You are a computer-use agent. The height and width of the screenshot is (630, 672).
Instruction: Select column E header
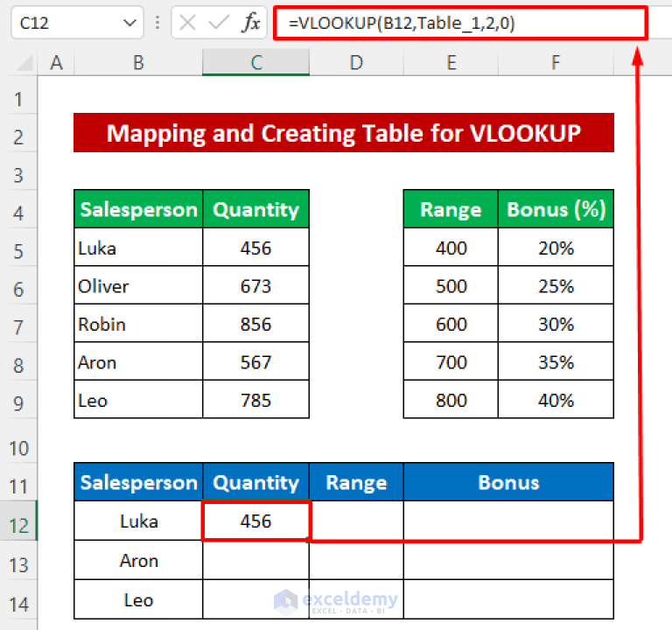pos(451,63)
